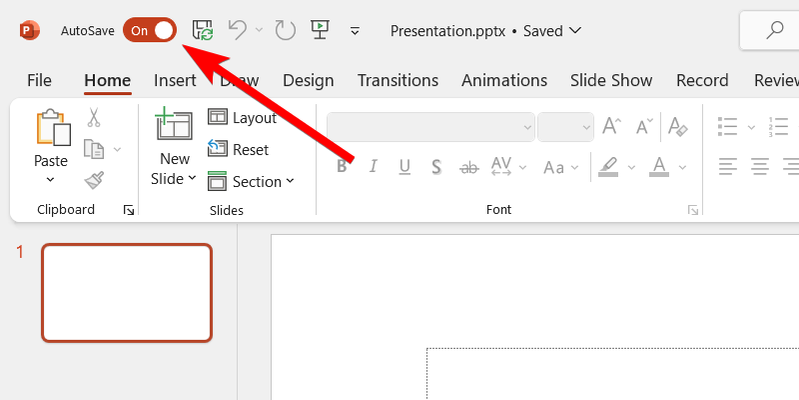Switch to the Design tab
799x400 pixels.
coord(308,80)
